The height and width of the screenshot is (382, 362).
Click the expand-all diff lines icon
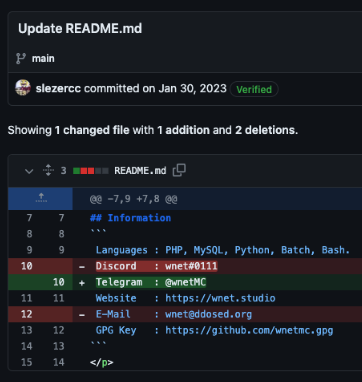point(48,170)
